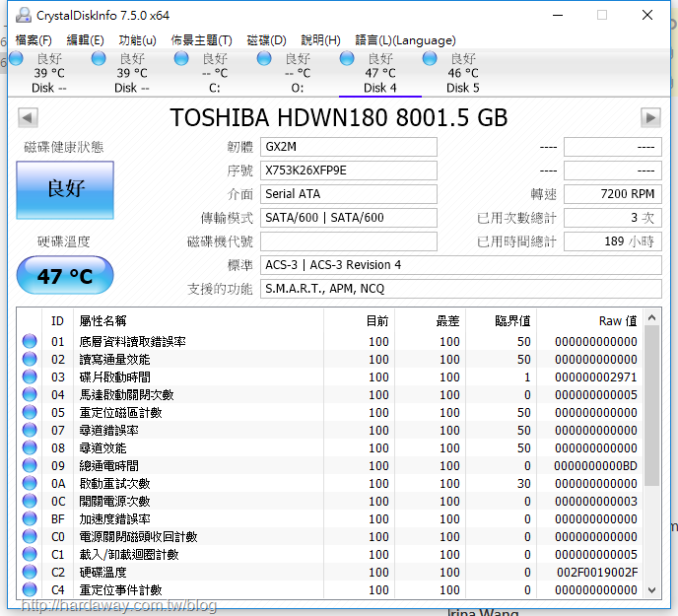Image resolution: width=678 pixels, height=616 pixels.
Task: Click the scrollbar up arrow in attribute list
Action: (x=652, y=318)
